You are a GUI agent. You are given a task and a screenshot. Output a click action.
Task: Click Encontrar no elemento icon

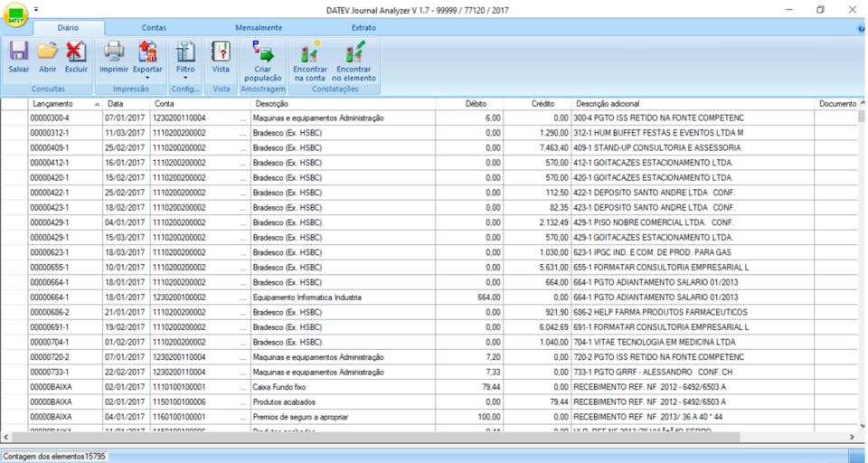pos(354,52)
